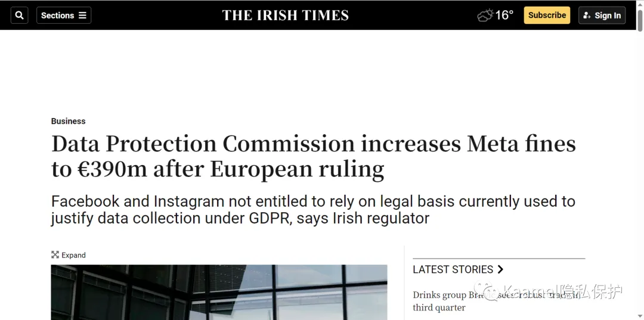Open search with the magnifier icon
The width and height of the screenshot is (644, 320).
19,15
